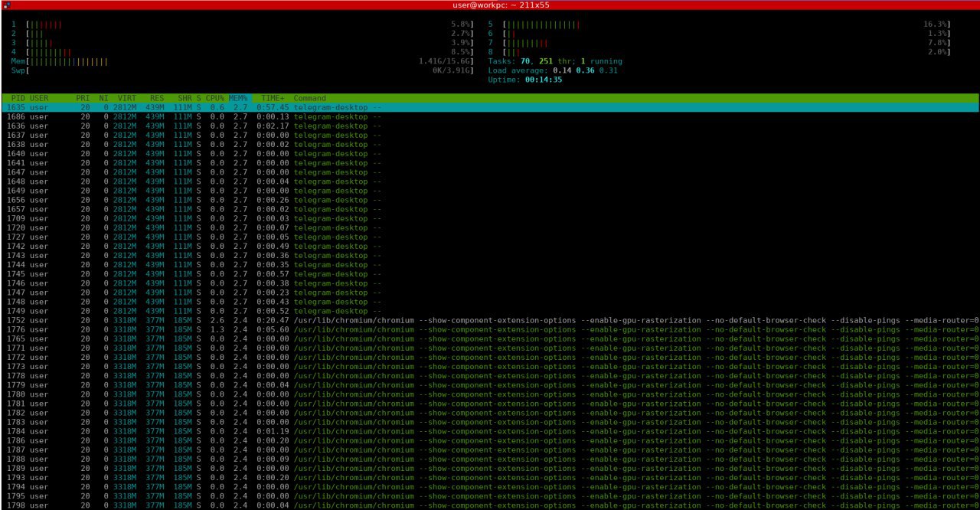The height and width of the screenshot is (510, 980).
Task: Select chromium process PID 1784
Action: click(x=490, y=431)
